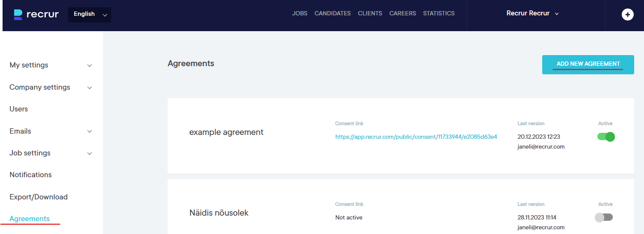
Task: Click the Add New Agreement button
Action: (588, 64)
